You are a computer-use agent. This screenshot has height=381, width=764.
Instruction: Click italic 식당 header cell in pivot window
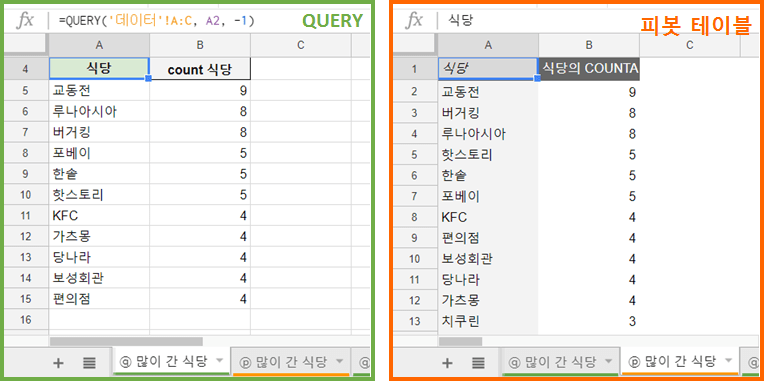click(488, 69)
